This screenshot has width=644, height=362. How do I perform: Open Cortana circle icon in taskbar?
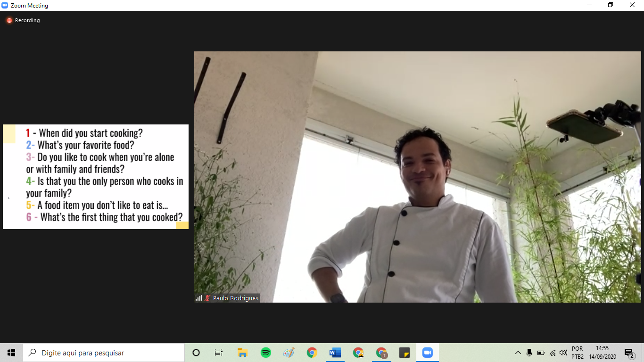[x=196, y=353]
